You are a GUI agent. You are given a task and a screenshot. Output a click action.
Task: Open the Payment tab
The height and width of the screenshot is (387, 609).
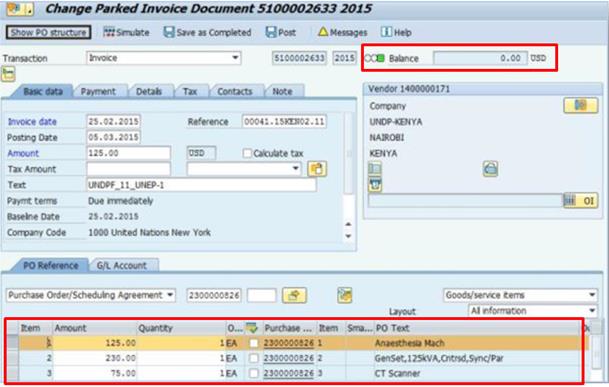point(98,91)
